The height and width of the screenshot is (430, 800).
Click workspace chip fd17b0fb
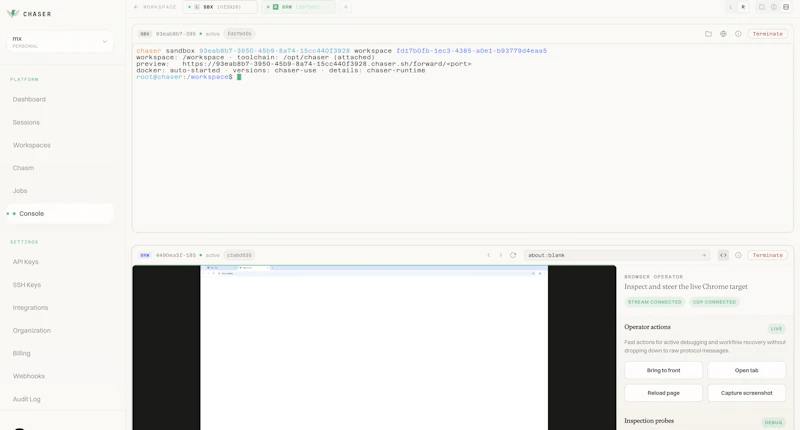[239, 34]
